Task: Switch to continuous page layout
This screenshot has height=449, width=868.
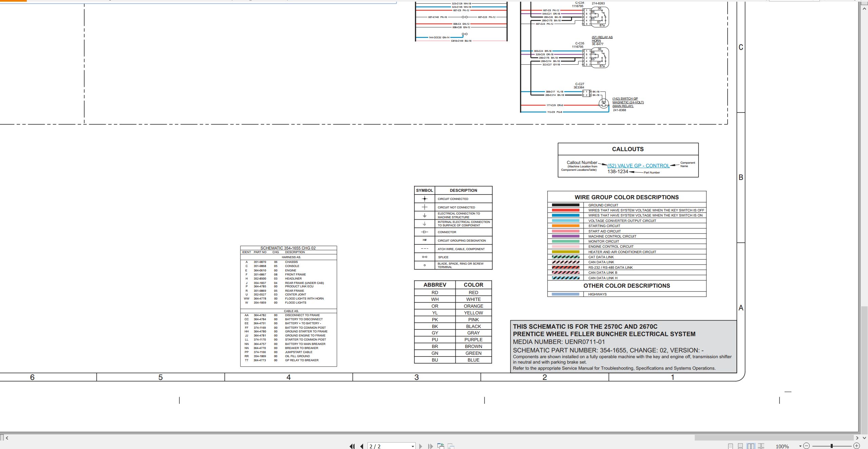Action: coord(741,446)
